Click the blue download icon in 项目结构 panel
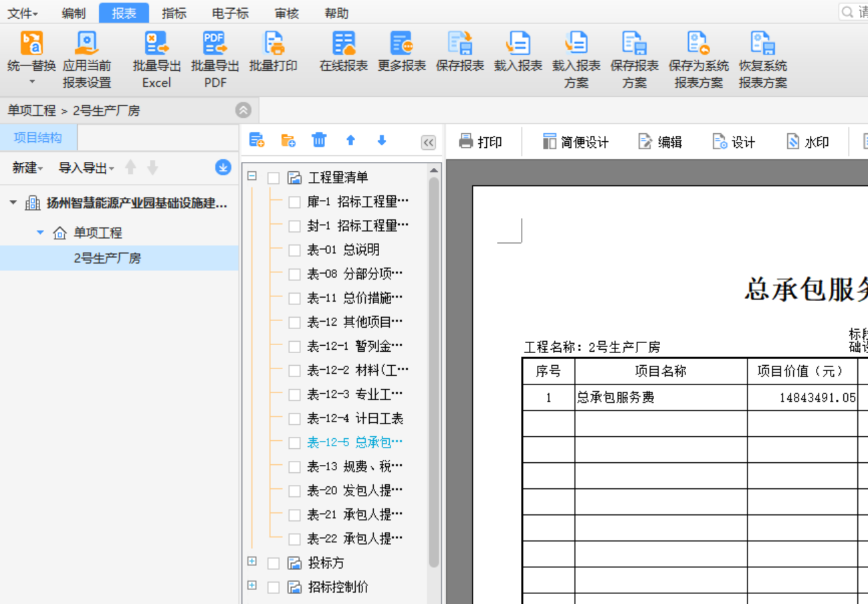 223,167
